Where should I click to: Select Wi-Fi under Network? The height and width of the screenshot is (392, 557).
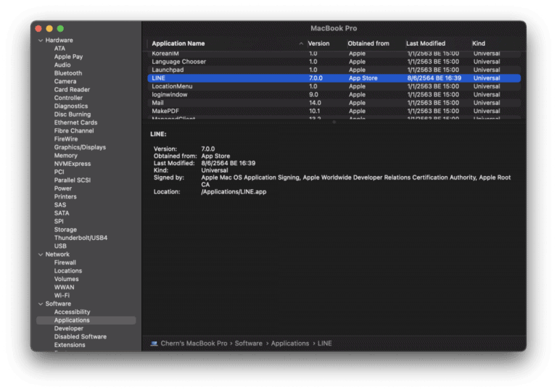62,296
